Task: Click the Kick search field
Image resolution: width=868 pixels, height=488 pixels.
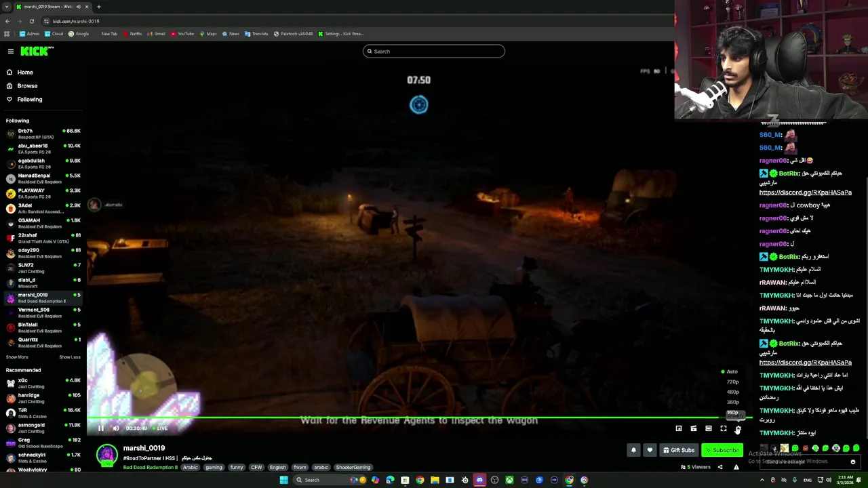Action: [434, 52]
